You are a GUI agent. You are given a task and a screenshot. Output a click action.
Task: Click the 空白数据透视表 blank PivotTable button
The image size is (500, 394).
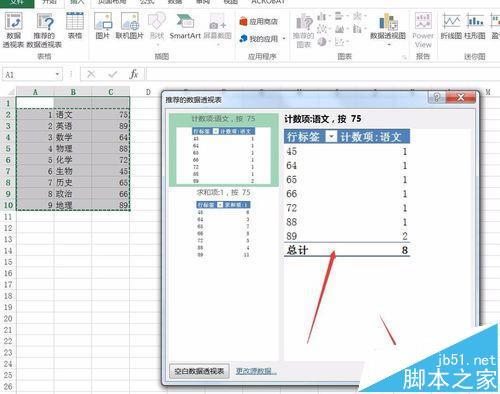point(199,371)
